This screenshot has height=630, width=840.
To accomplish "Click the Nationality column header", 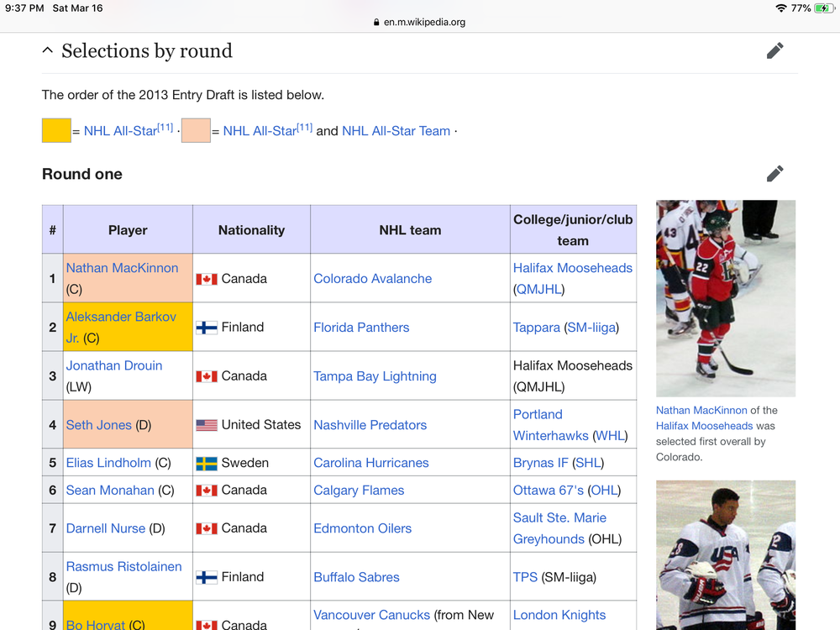I will [x=251, y=230].
